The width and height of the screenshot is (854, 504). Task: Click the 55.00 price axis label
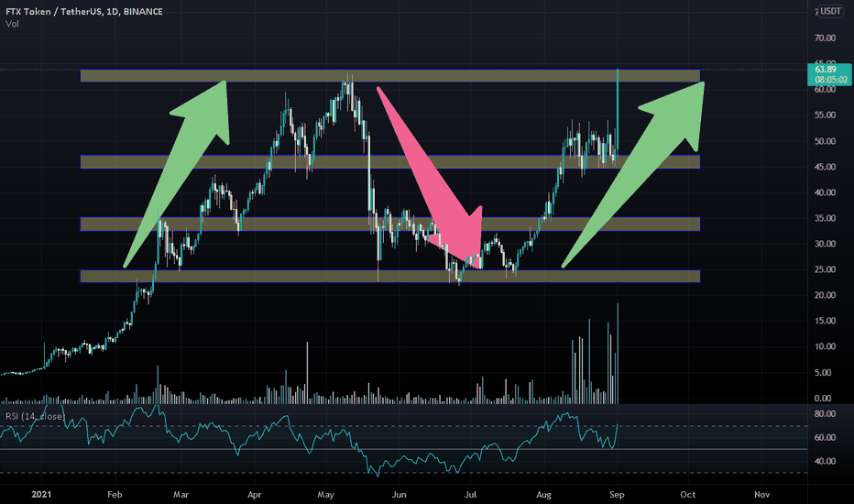pos(825,115)
